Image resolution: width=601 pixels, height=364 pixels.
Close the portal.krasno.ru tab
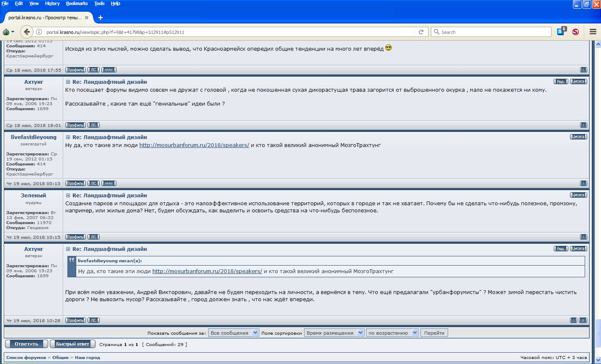pyautogui.click(x=87, y=18)
